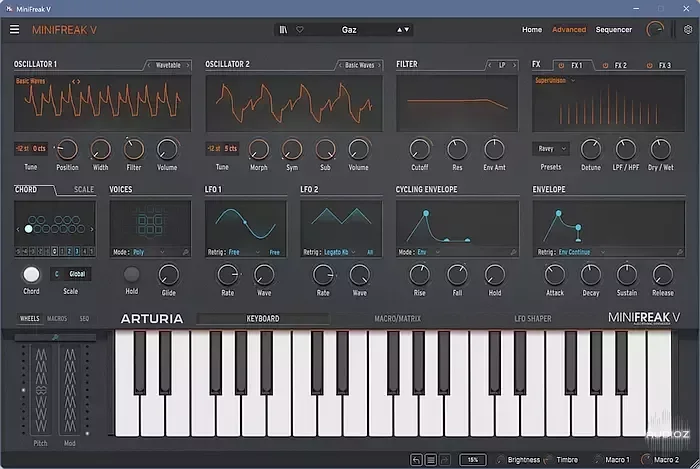Click Basic Waves wavetable browse arrows
Screen dimensions: 700x469
pos(76,81)
